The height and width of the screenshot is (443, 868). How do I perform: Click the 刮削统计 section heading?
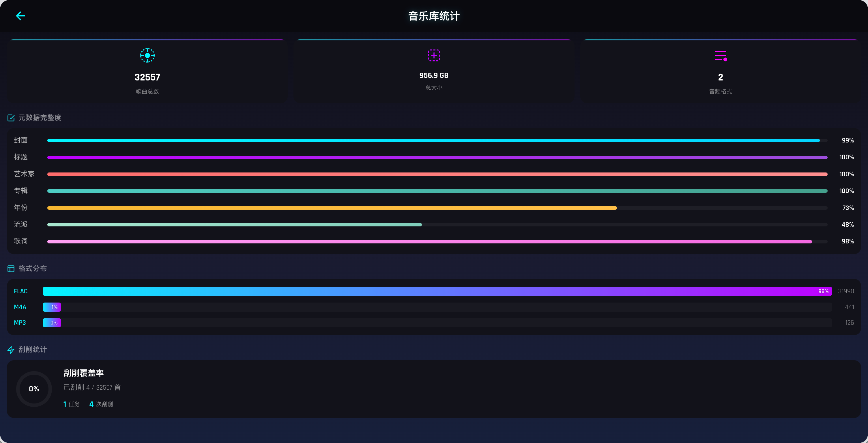[33, 350]
